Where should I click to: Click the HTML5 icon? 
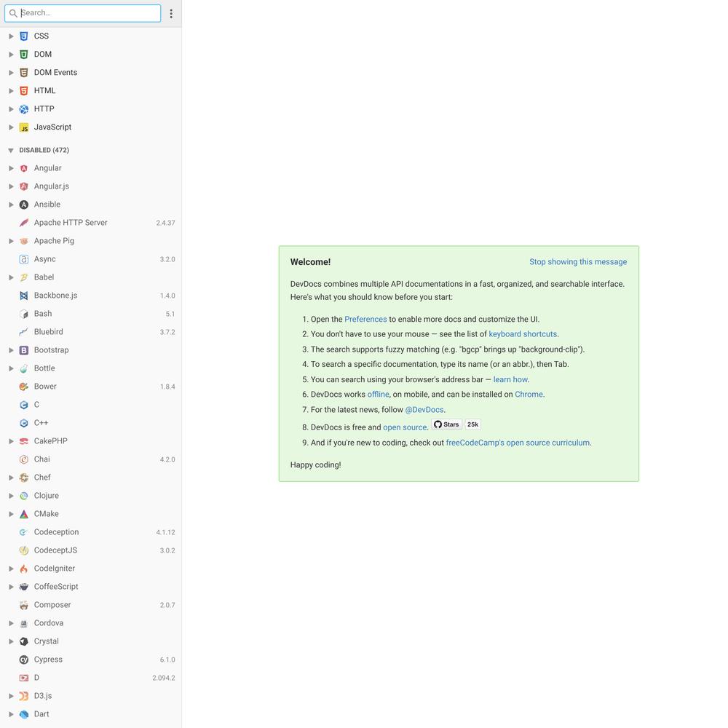click(x=24, y=90)
